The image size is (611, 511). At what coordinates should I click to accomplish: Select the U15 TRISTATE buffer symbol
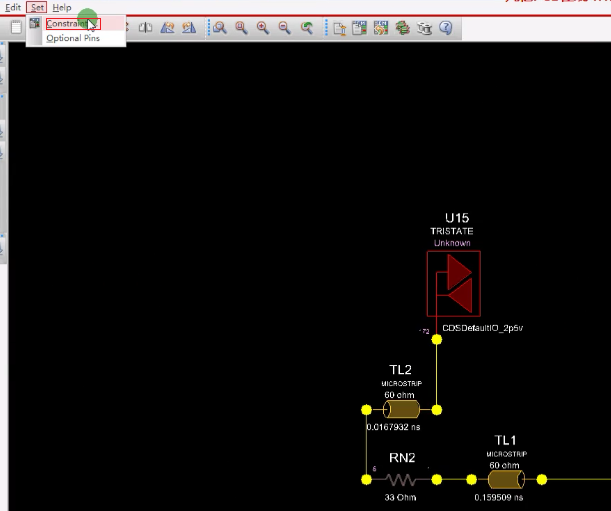(x=453, y=284)
